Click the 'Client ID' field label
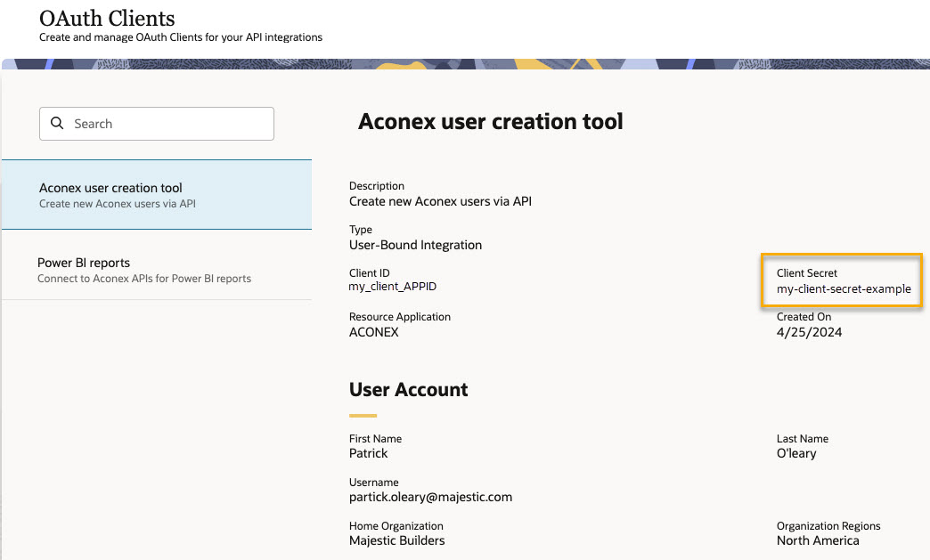 pyautogui.click(x=369, y=272)
